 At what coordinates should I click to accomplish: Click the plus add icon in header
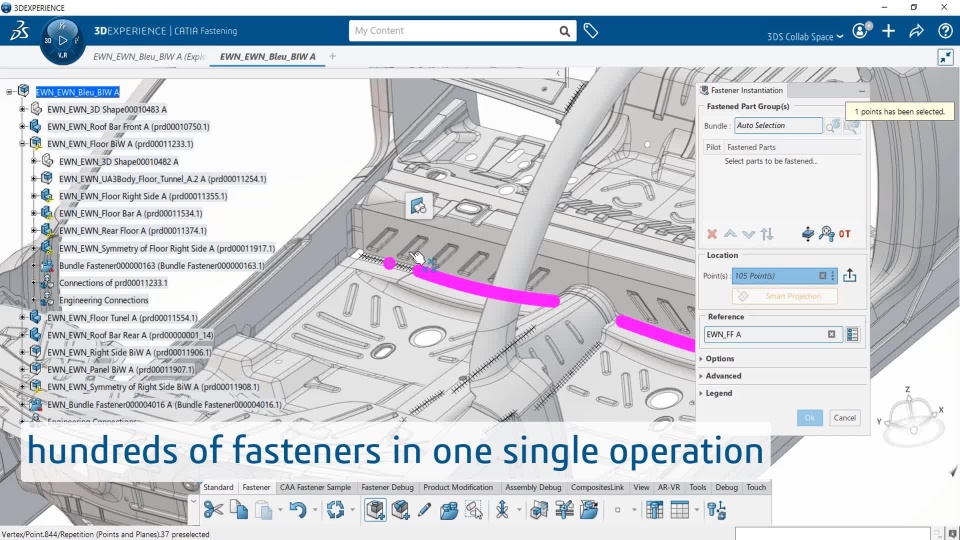(888, 31)
